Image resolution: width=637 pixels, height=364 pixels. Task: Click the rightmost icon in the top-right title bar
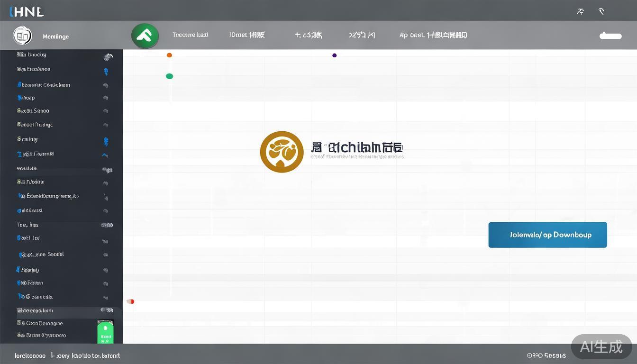coord(601,11)
